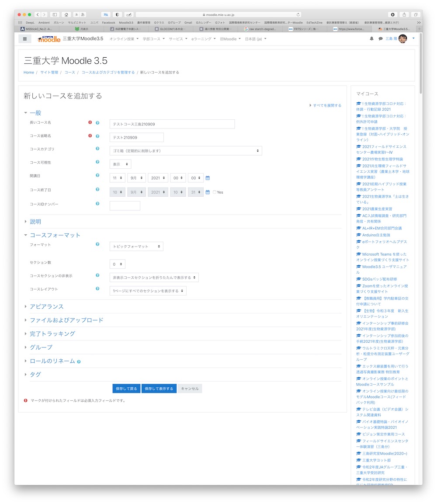The height and width of the screenshot is (504, 437).
Task: Open the messages speech-bubble icon
Action: (381, 39)
